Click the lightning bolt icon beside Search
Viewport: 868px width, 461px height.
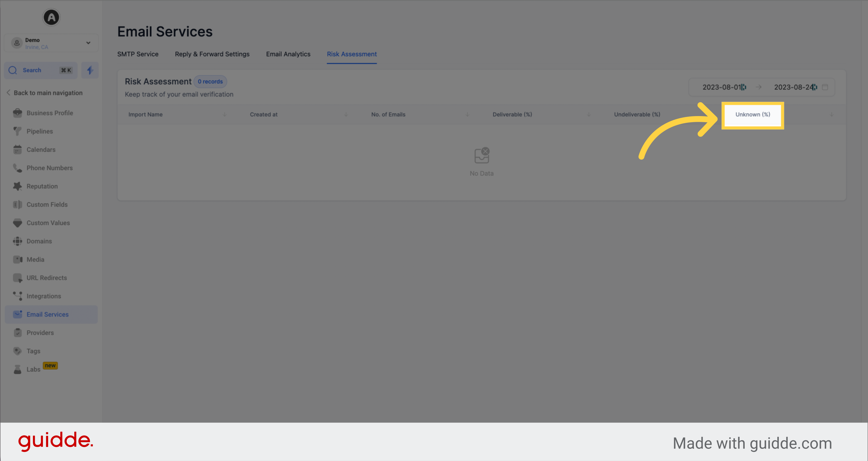[x=90, y=70]
